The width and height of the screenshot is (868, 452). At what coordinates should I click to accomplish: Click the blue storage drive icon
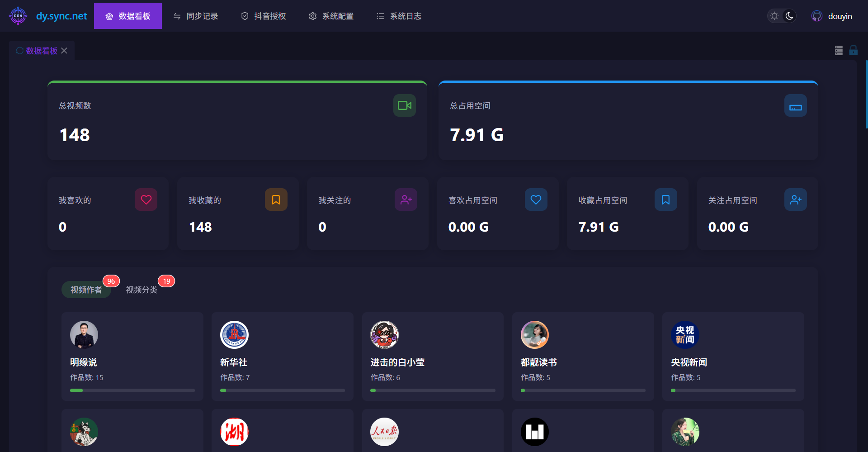(795, 106)
